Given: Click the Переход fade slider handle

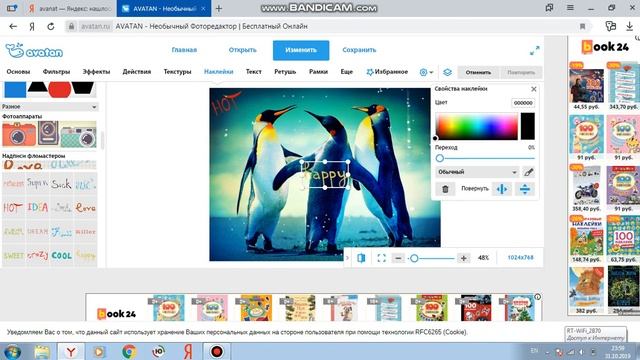Looking at the screenshot, I should [x=440, y=158].
